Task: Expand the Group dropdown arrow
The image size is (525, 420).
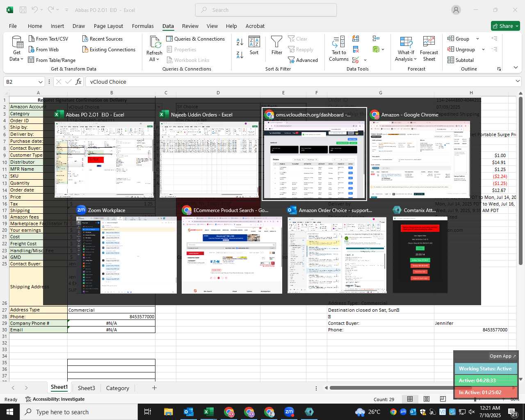Action: 477,39
